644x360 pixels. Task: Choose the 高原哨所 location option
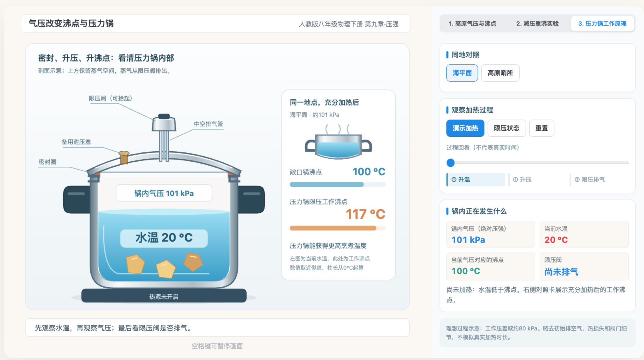click(x=500, y=73)
